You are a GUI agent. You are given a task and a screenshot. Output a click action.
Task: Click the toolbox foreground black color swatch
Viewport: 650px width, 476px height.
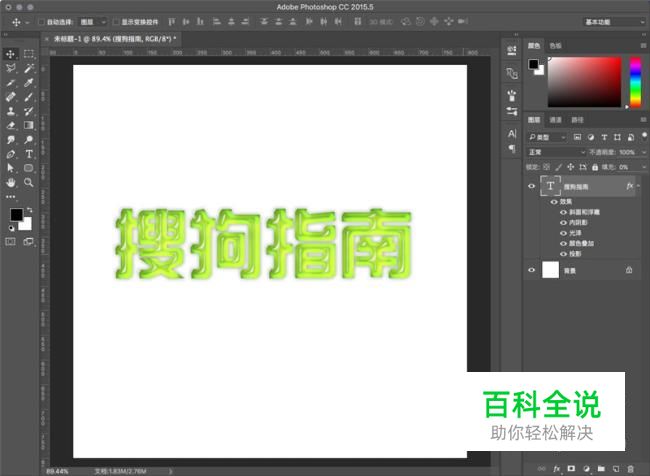click(x=17, y=214)
